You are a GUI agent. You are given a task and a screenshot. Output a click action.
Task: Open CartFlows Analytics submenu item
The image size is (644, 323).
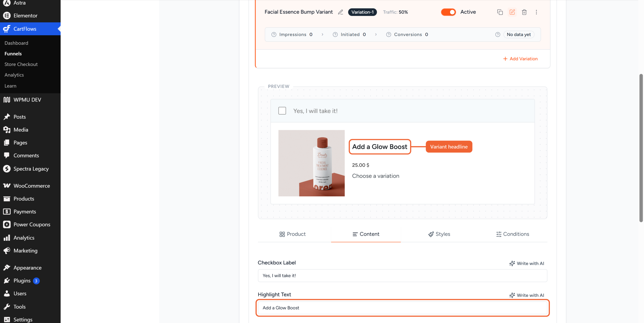(14, 75)
